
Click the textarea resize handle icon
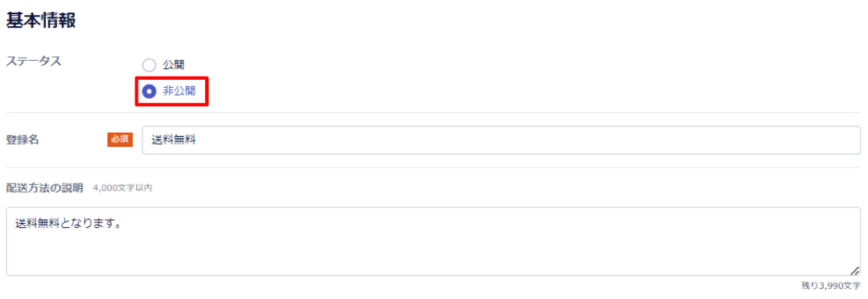click(855, 271)
